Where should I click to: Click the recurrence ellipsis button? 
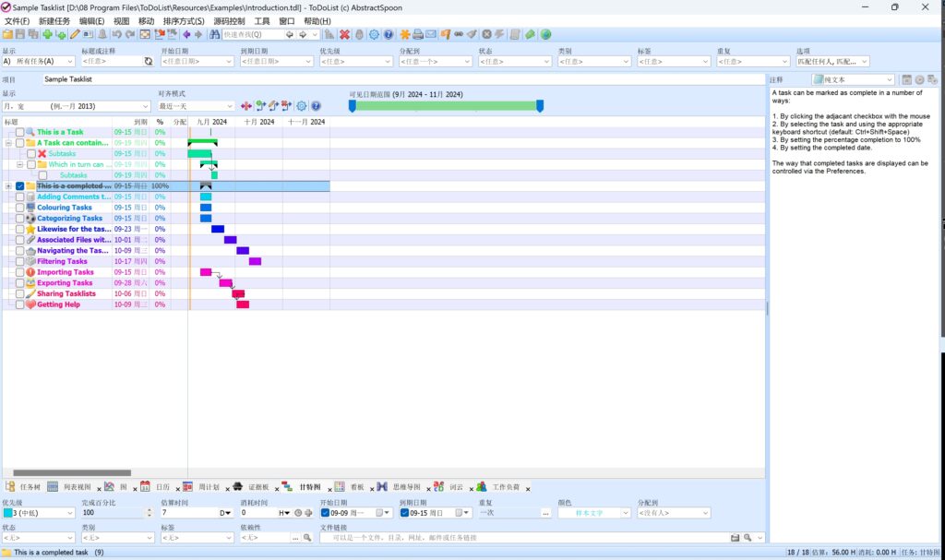pos(545,513)
